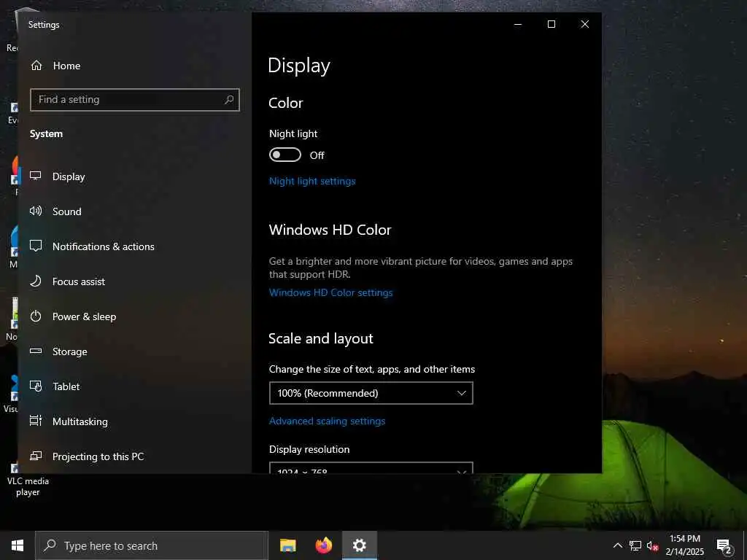Open Night light settings link
This screenshot has width=747, height=560.
point(312,182)
